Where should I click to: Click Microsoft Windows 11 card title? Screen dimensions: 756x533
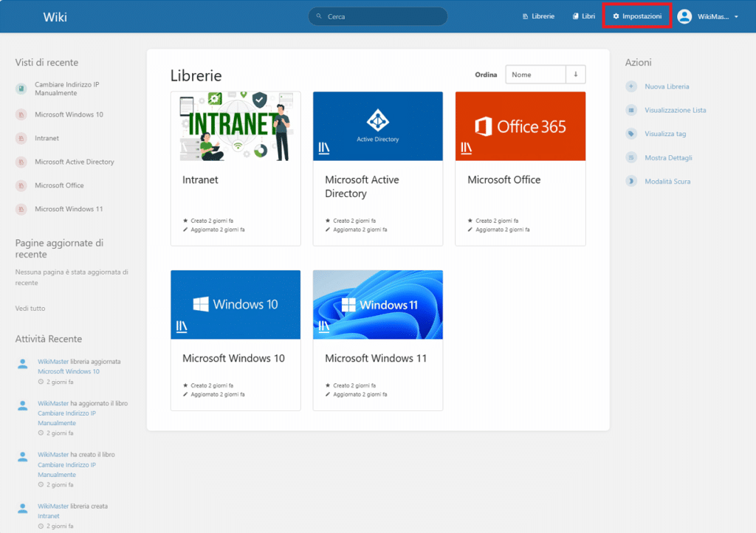tap(376, 359)
